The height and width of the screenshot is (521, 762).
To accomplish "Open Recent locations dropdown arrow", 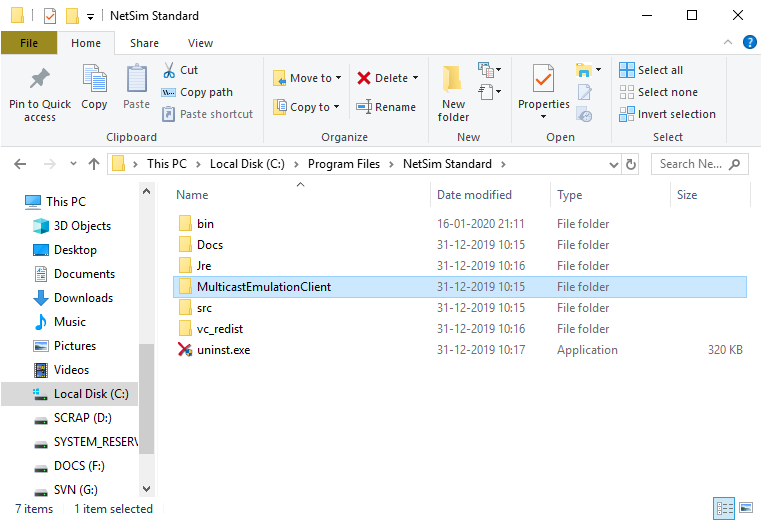I will click(x=73, y=164).
